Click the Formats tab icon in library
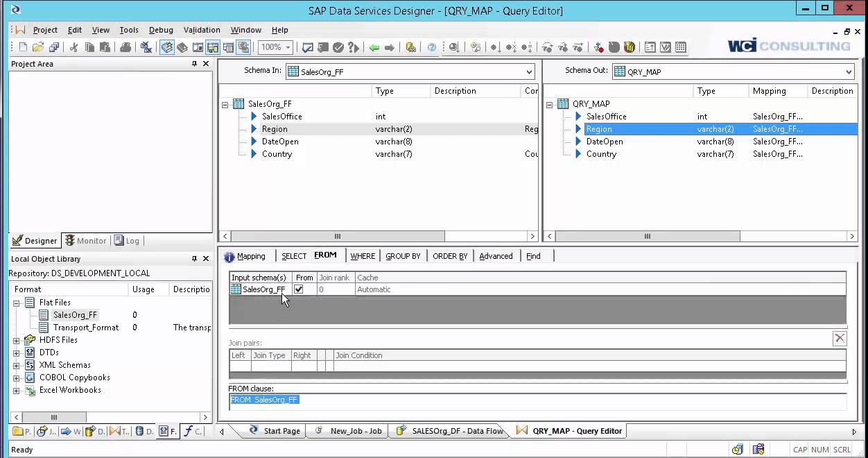 click(x=167, y=431)
